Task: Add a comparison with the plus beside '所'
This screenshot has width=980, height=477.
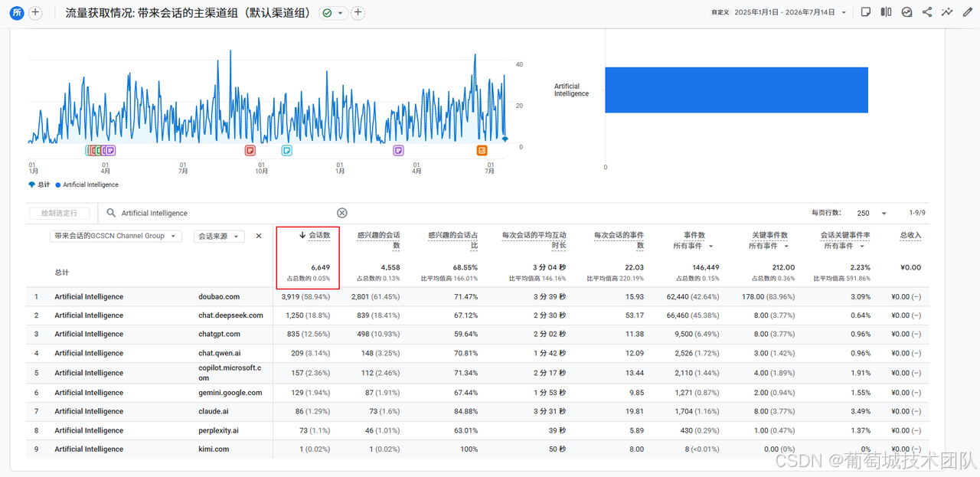Action: 35,13
